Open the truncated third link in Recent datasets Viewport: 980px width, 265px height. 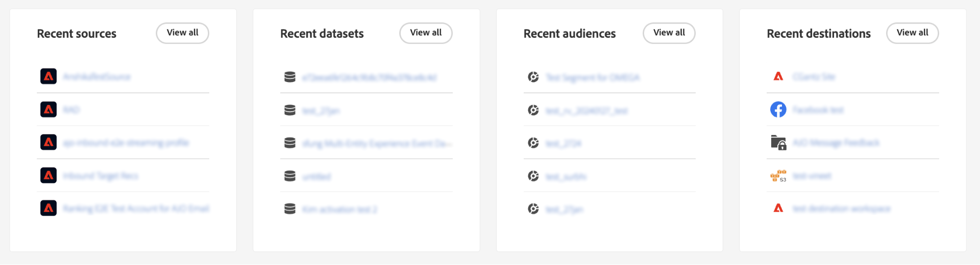[x=376, y=144]
